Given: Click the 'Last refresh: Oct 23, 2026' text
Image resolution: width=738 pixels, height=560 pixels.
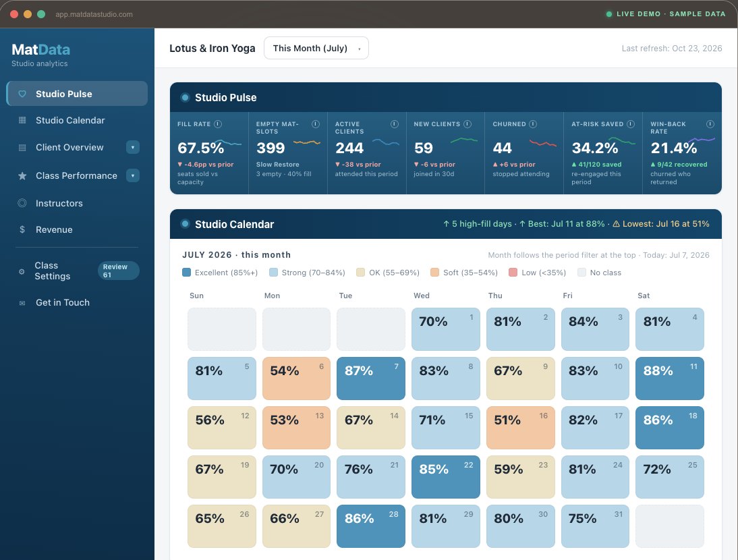Looking at the screenshot, I should 672,48.
